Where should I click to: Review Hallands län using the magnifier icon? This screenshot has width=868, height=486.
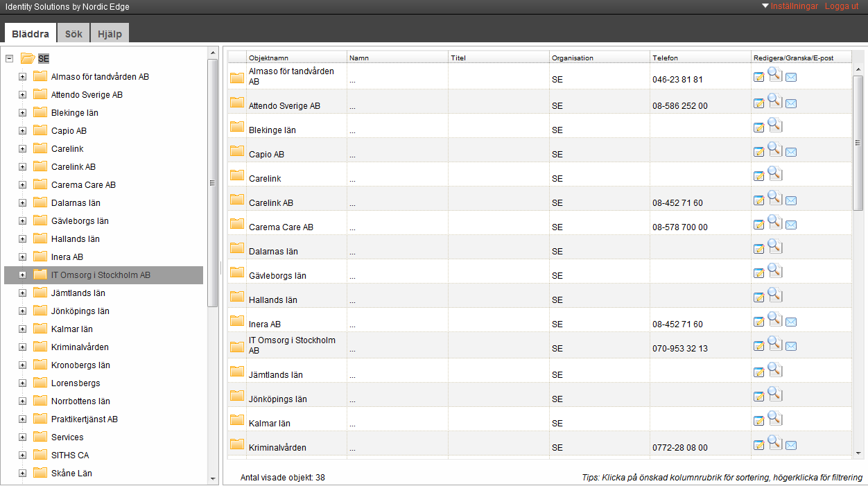pos(774,295)
